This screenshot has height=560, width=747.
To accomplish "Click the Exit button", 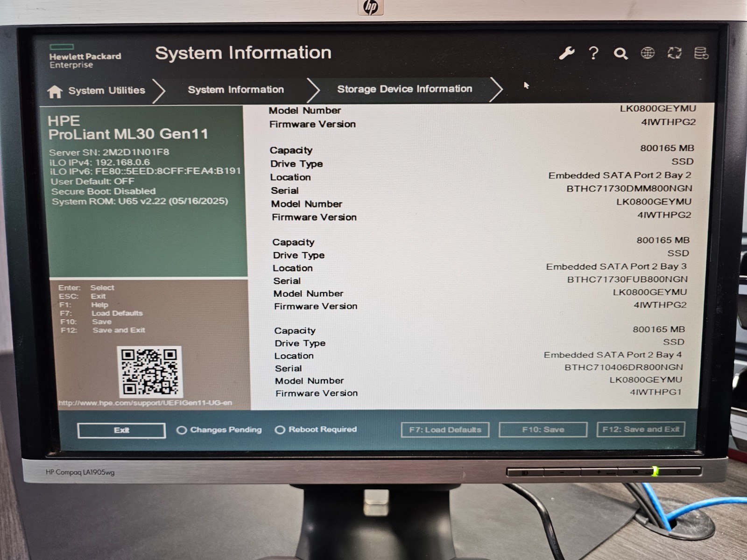I will 121,430.
